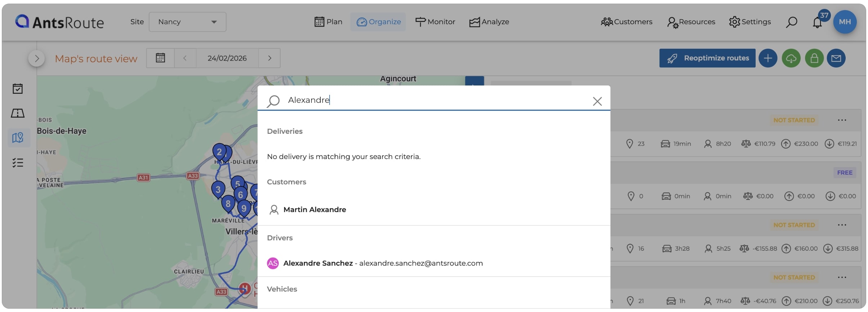
Task: Switch to the Analyze menu
Action: [x=489, y=22]
